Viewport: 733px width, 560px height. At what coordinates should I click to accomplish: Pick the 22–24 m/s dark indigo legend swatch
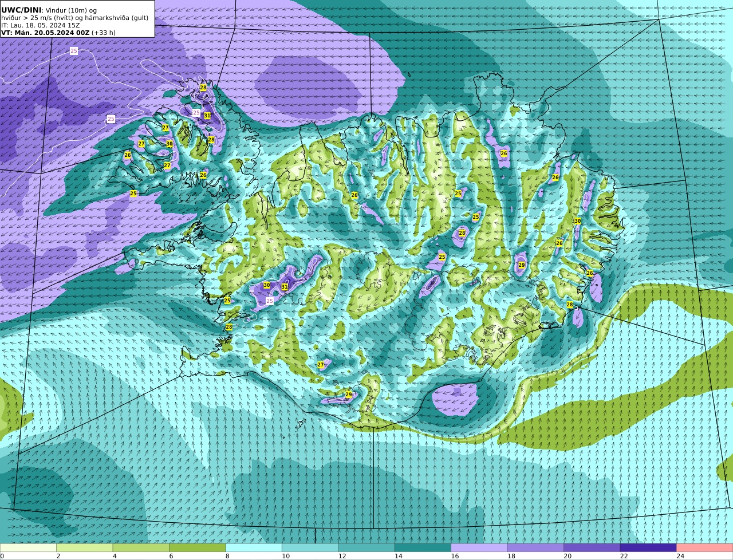click(648, 548)
